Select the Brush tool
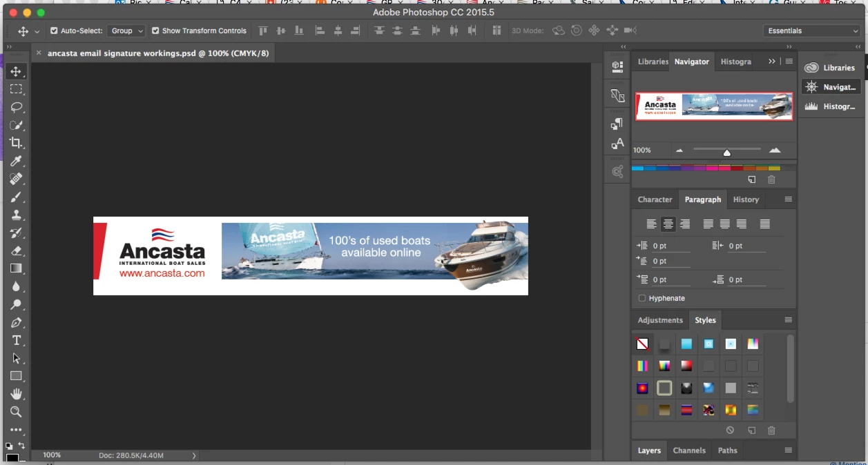 (16, 197)
